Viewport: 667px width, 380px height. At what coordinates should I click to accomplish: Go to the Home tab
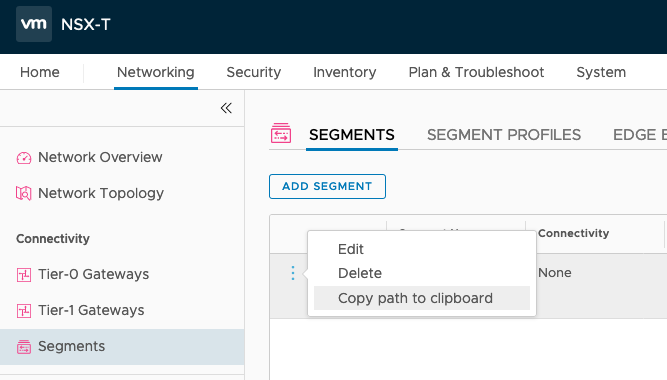click(40, 72)
